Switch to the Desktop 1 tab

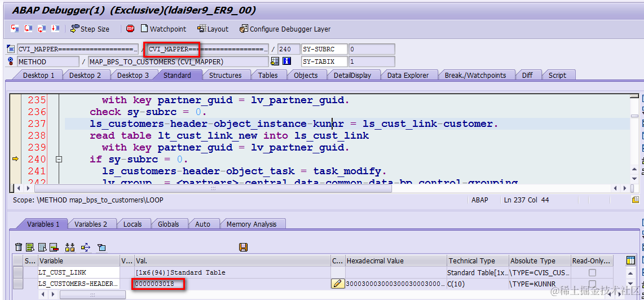click(38, 75)
